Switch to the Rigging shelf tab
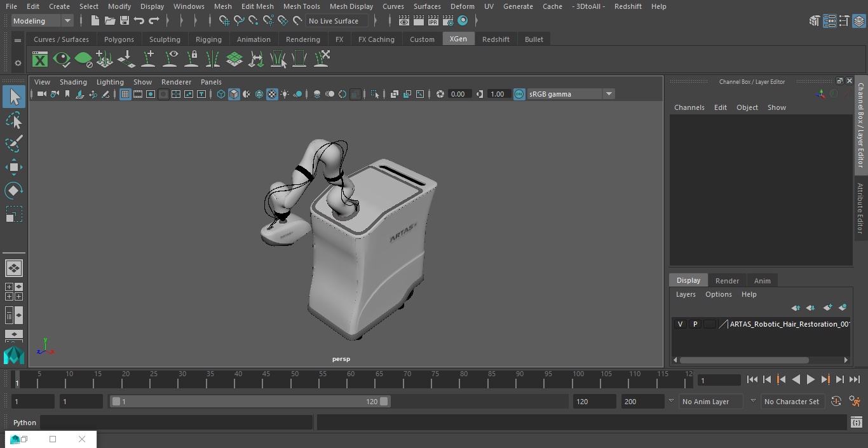The image size is (868, 448). [208, 39]
